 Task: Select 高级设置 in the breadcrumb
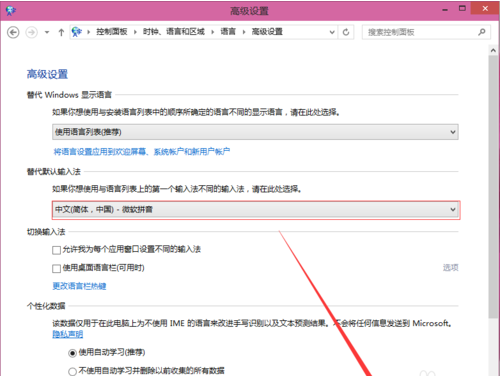267,32
